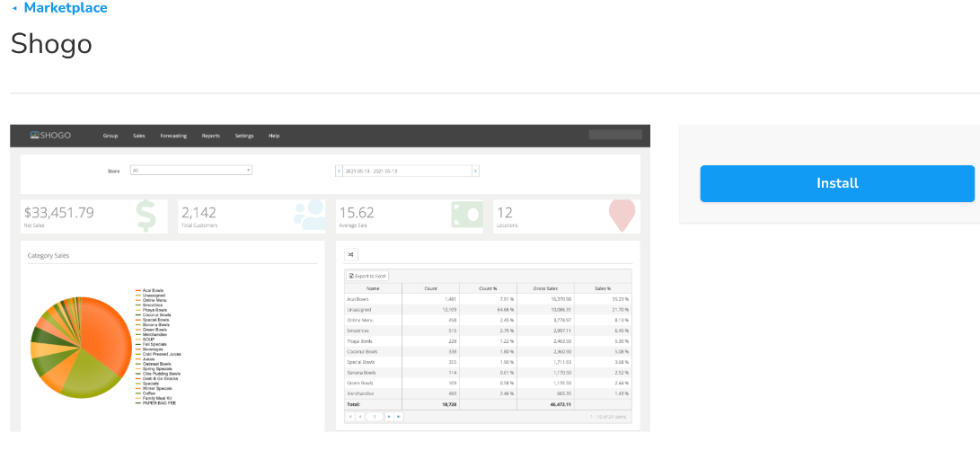Click the Export to Excel button
The width and height of the screenshot is (980, 450).
(366, 275)
